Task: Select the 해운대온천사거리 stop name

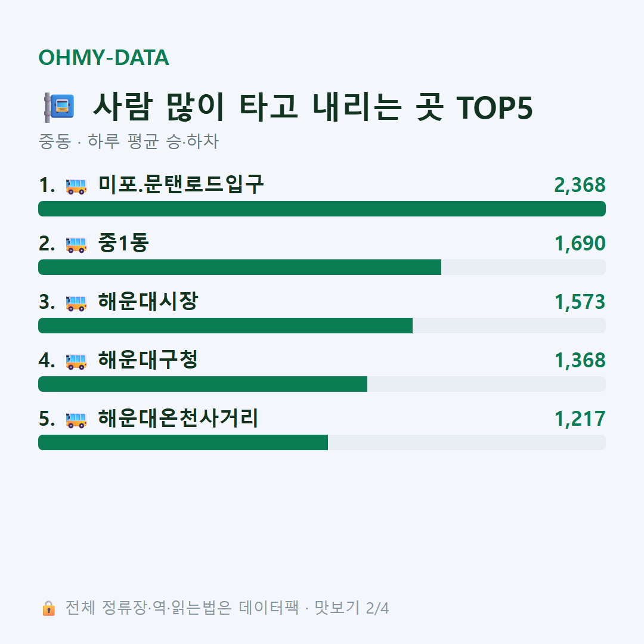Action: [178, 418]
